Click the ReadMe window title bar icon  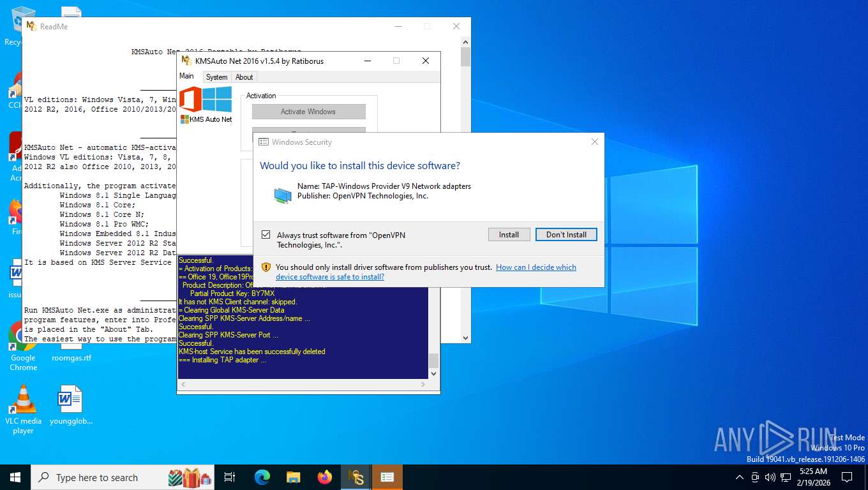pyautogui.click(x=31, y=26)
